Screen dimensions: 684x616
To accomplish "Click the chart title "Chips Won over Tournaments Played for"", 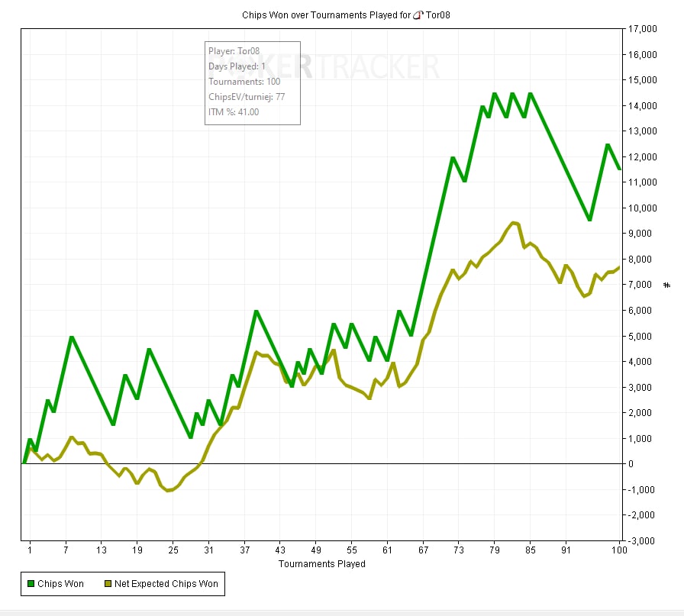I will 326,15.
